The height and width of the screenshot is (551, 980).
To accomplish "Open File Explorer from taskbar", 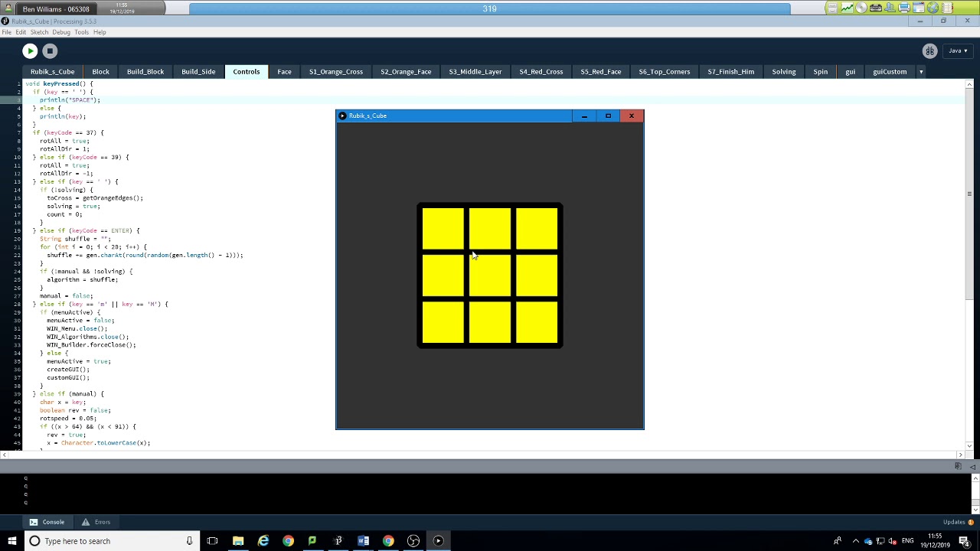I will (x=238, y=541).
